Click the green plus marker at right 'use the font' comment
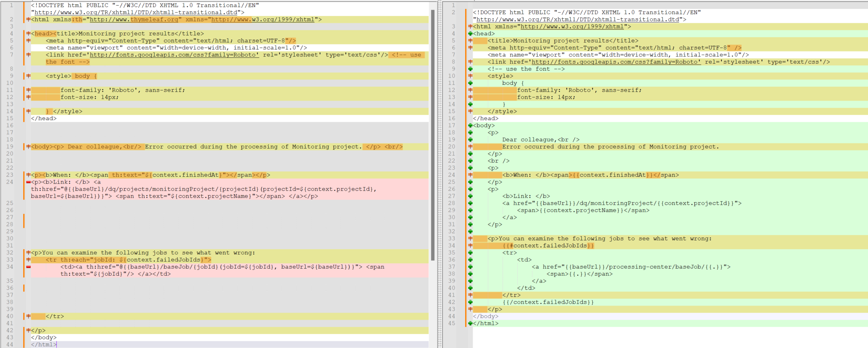 tap(470, 69)
